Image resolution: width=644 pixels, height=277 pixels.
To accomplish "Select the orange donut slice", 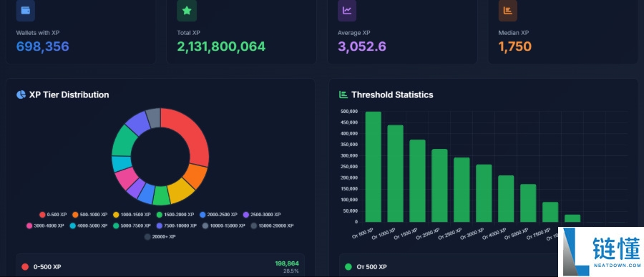I will point(196,176).
